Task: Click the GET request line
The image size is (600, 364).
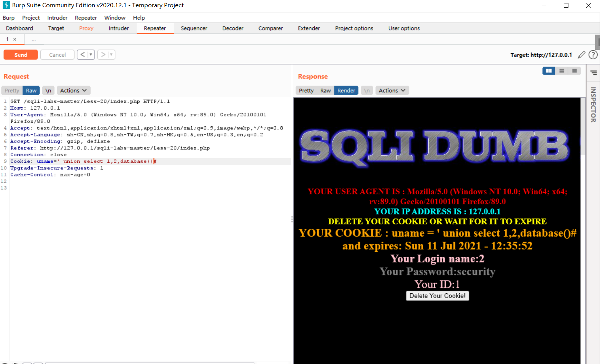Action: (x=90, y=102)
